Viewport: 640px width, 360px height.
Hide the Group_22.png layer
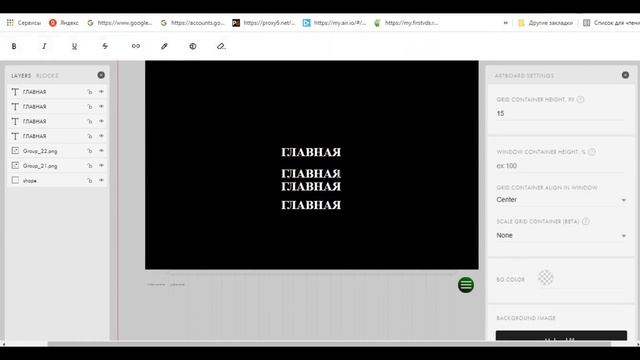pos(101,151)
